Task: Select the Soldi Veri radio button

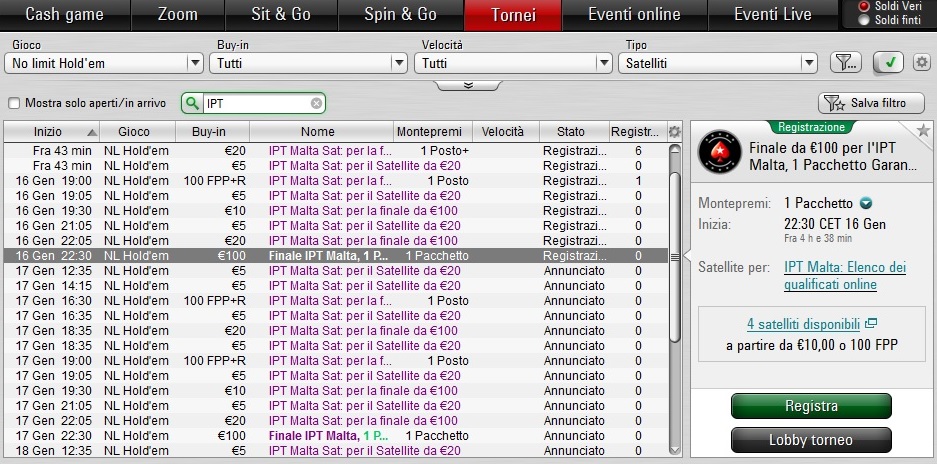Action: (863, 7)
